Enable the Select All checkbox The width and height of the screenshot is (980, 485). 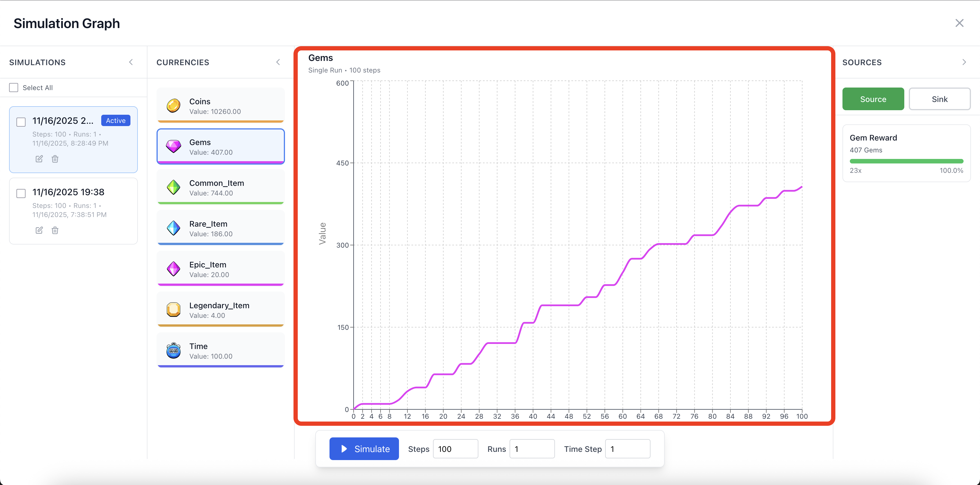13,87
